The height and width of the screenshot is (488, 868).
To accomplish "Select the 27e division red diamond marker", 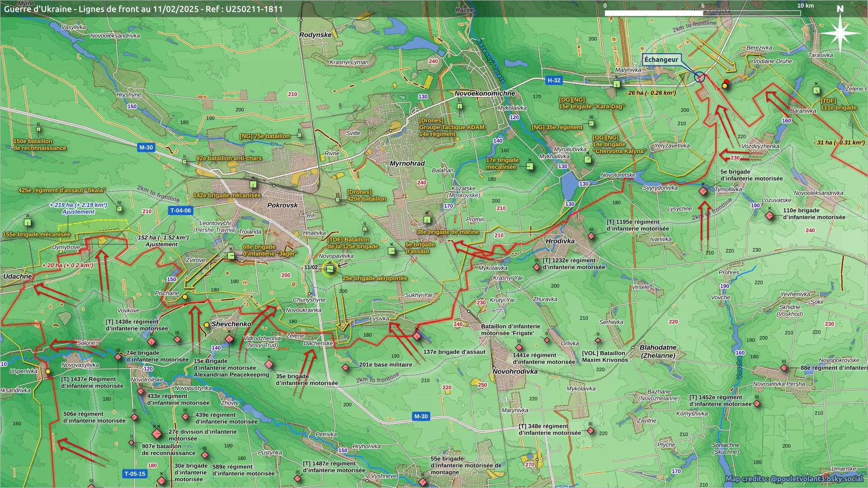I will coord(156,434).
